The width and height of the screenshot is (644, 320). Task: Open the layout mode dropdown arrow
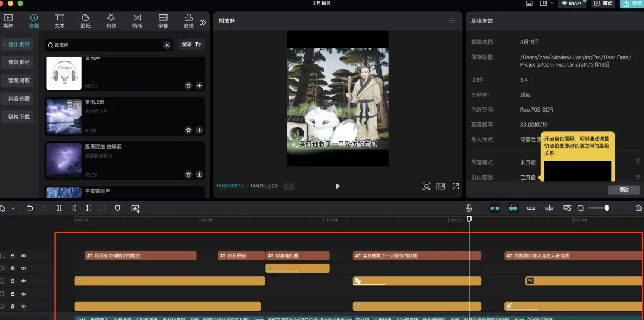click(552, 4)
